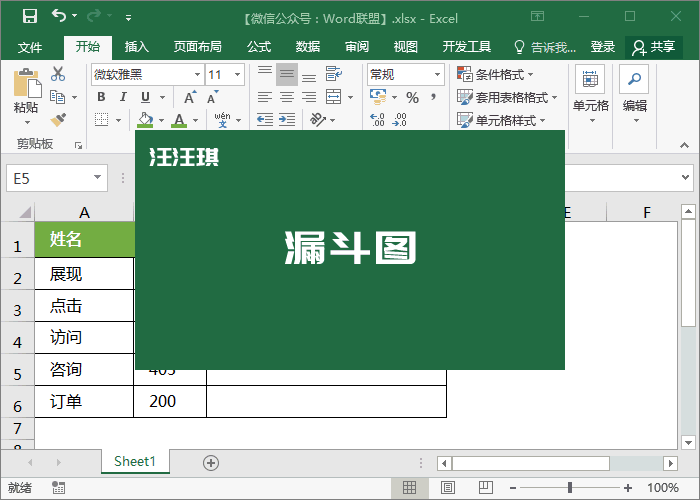Toggle italic formatting
This screenshot has height=500, width=700.
tap(123, 97)
